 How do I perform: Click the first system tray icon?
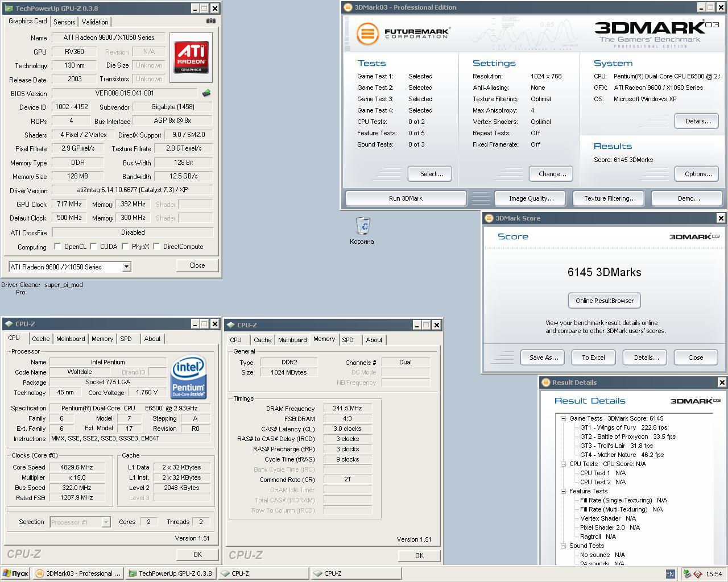(x=687, y=574)
